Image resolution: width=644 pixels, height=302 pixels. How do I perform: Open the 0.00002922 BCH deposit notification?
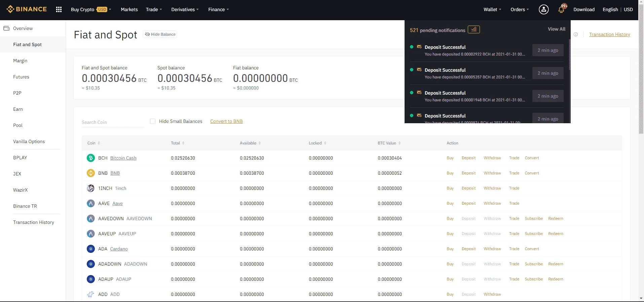click(486, 51)
